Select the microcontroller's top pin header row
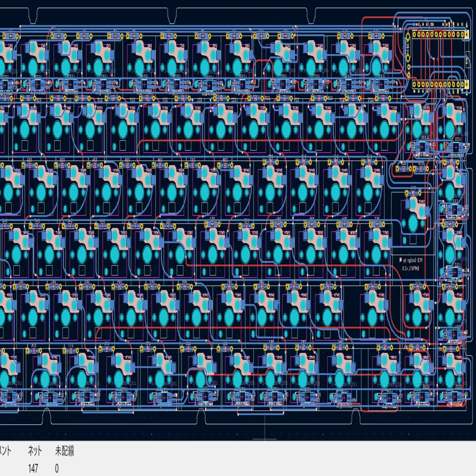This screenshot has width=476, height=476. (x=441, y=35)
